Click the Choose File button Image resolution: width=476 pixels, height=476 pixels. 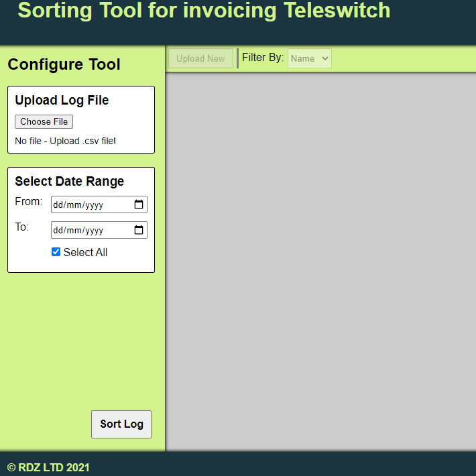point(44,121)
